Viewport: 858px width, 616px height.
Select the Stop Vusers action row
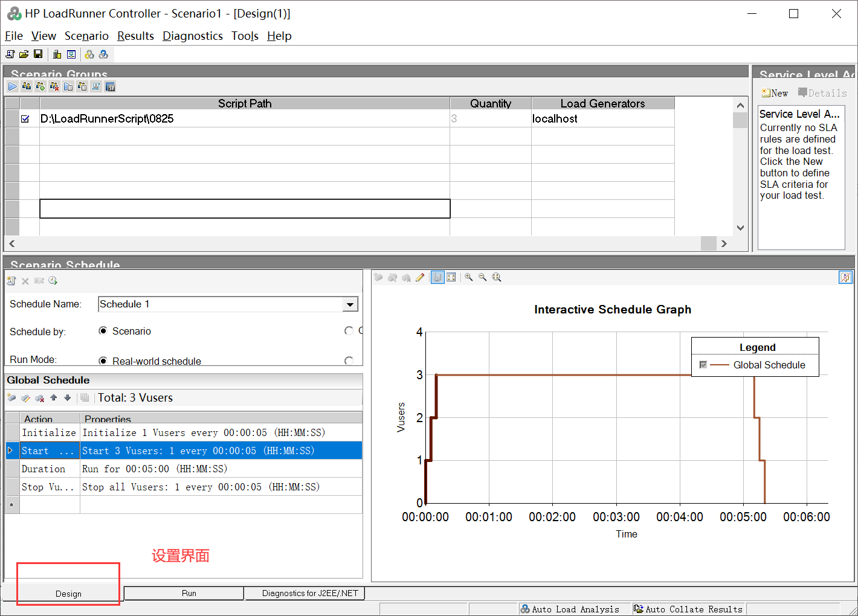(x=184, y=487)
